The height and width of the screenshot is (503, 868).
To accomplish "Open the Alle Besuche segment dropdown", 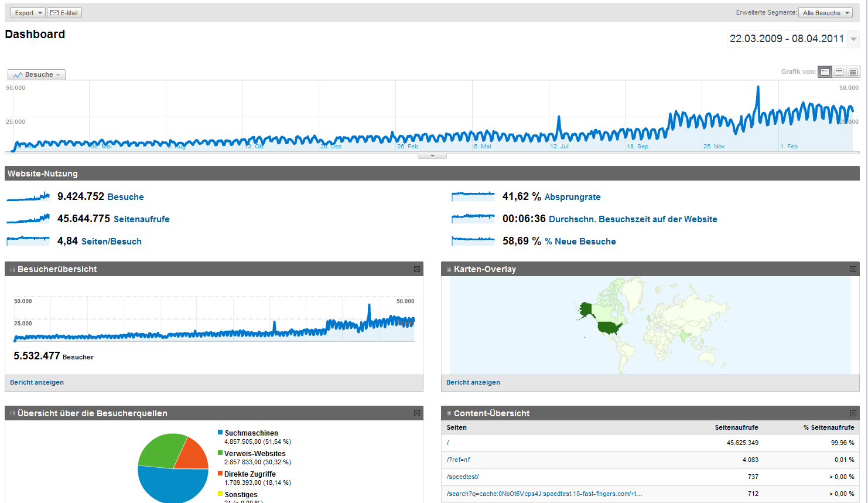I will coord(826,13).
